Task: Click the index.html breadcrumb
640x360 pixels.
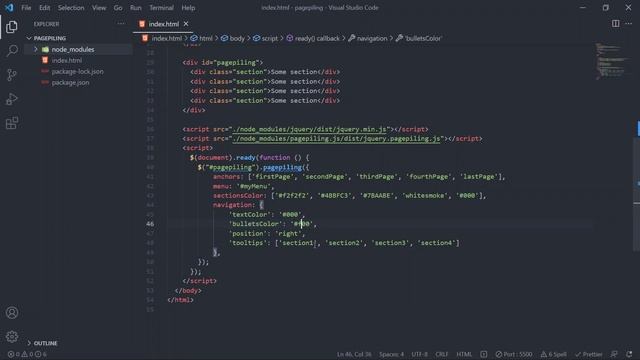Action: pyautogui.click(x=162, y=38)
